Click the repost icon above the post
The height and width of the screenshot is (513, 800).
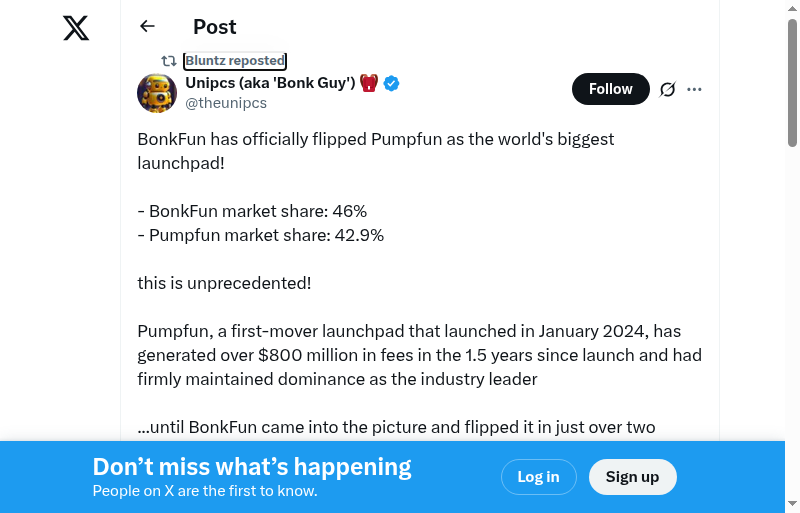[x=169, y=61]
